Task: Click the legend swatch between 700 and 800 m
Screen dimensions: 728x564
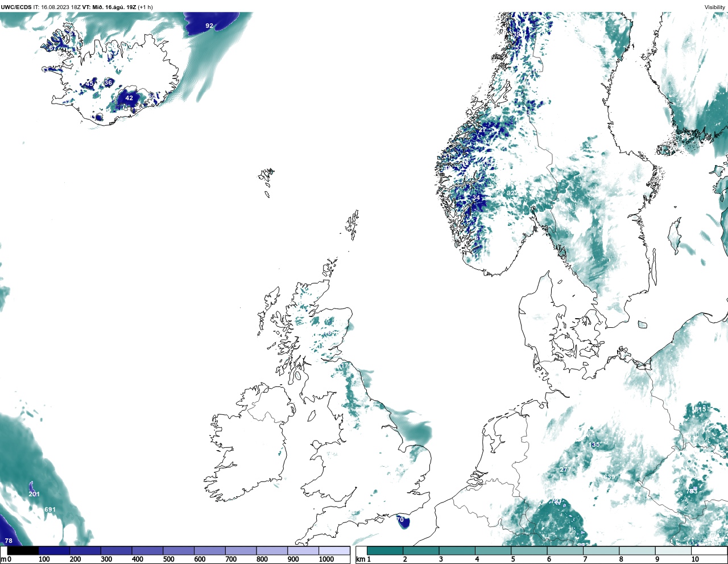Action: click(241, 551)
